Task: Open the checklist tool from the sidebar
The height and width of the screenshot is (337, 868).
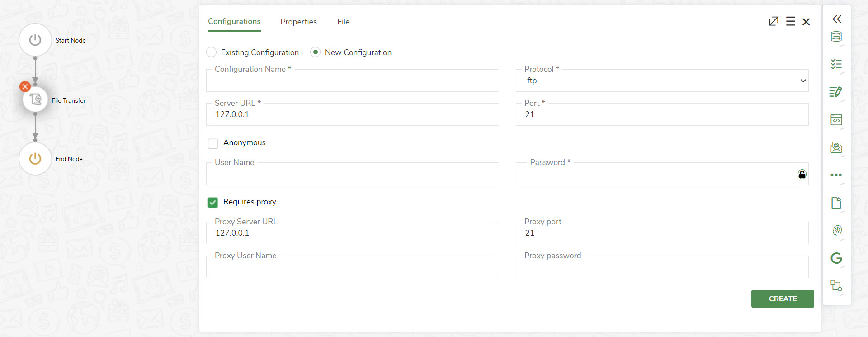Action: click(837, 65)
